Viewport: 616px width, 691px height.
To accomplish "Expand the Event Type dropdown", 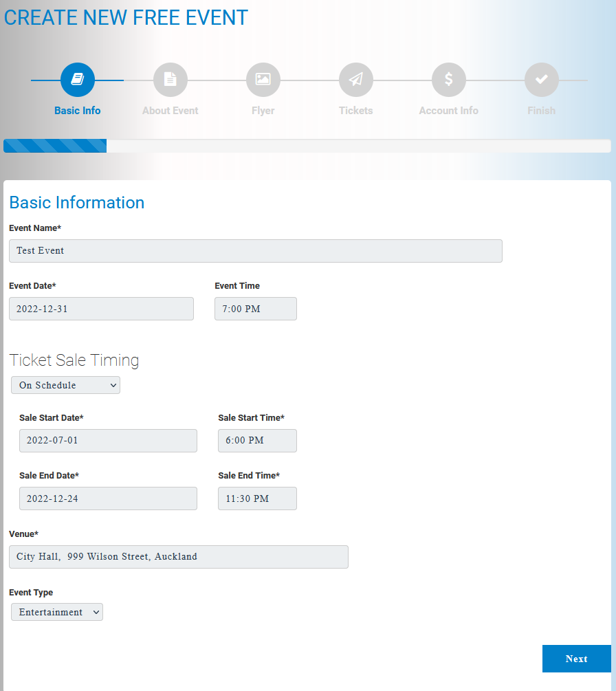I will click(x=57, y=612).
